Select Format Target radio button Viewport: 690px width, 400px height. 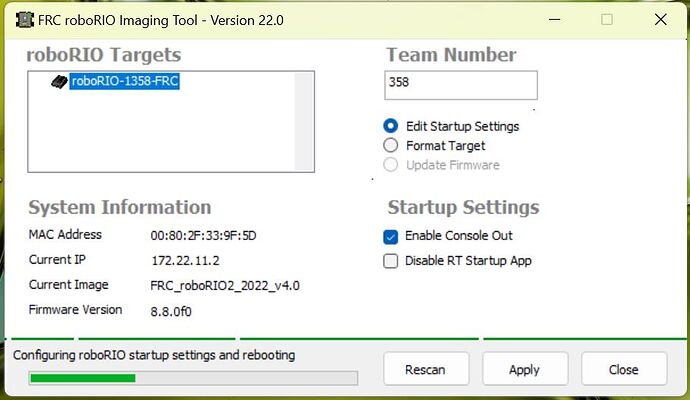pyautogui.click(x=391, y=145)
